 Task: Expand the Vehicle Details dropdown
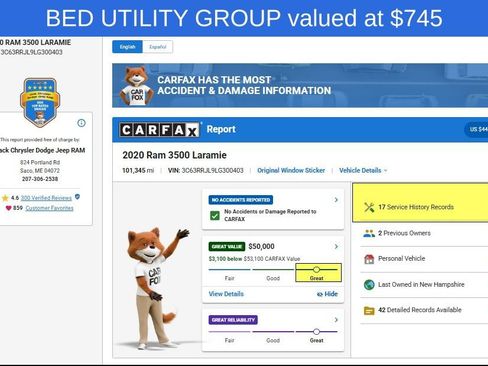pos(363,170)
